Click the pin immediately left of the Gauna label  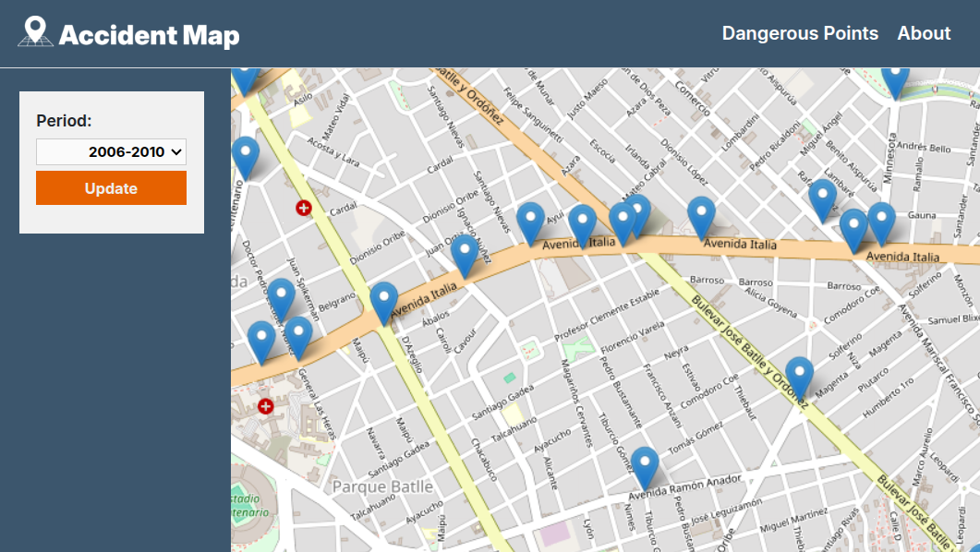pos(881,223)
